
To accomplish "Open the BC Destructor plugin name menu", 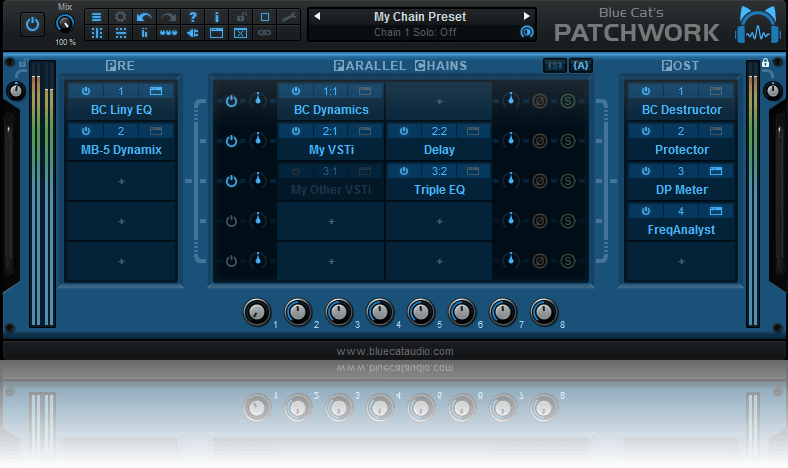I will [681, 110].
